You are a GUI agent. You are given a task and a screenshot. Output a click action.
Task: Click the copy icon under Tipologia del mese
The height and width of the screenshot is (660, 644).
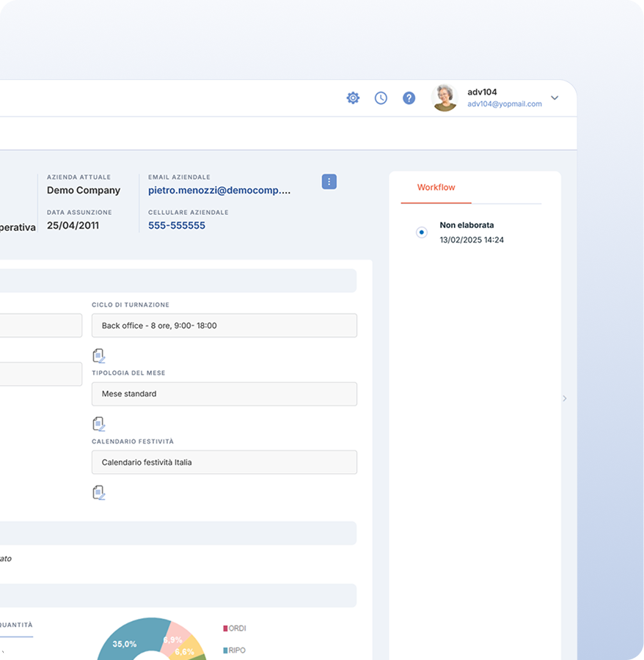coord(99,423)
